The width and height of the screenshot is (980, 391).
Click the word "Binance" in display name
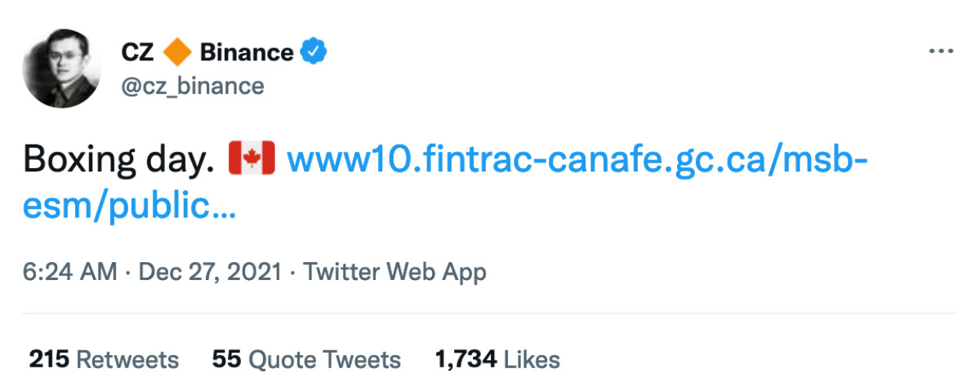pyautogui.click(x=246, y=53)
